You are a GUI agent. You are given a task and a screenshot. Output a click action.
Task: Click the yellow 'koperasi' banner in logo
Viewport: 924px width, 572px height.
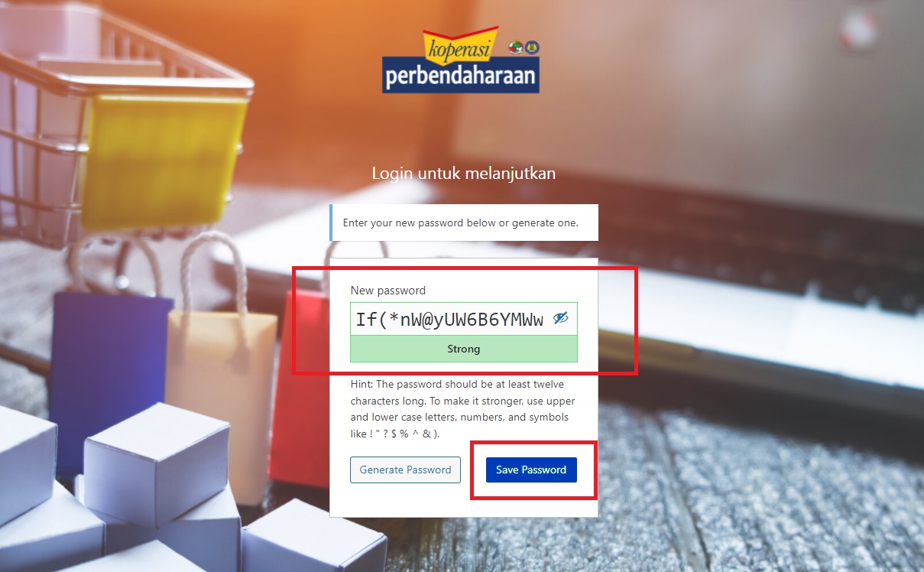coord(459,45)
